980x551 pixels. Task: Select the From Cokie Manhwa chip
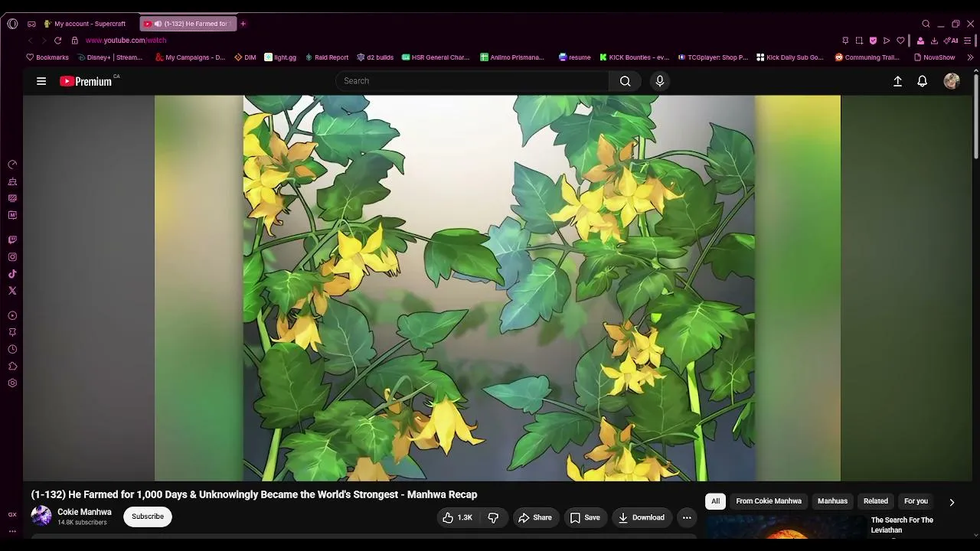[x=769, y=501]
